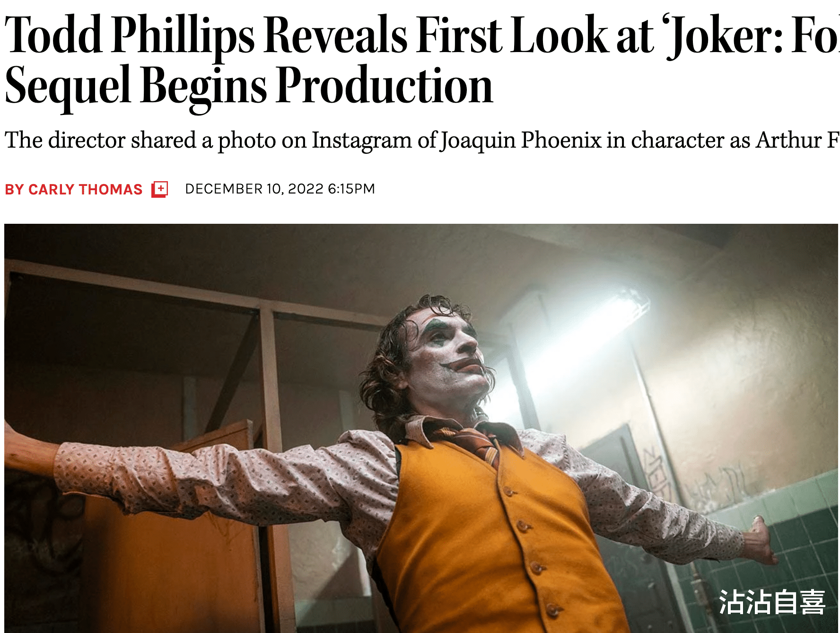
Task: Open the Carly Thomas author link
Action: point(85,189)
